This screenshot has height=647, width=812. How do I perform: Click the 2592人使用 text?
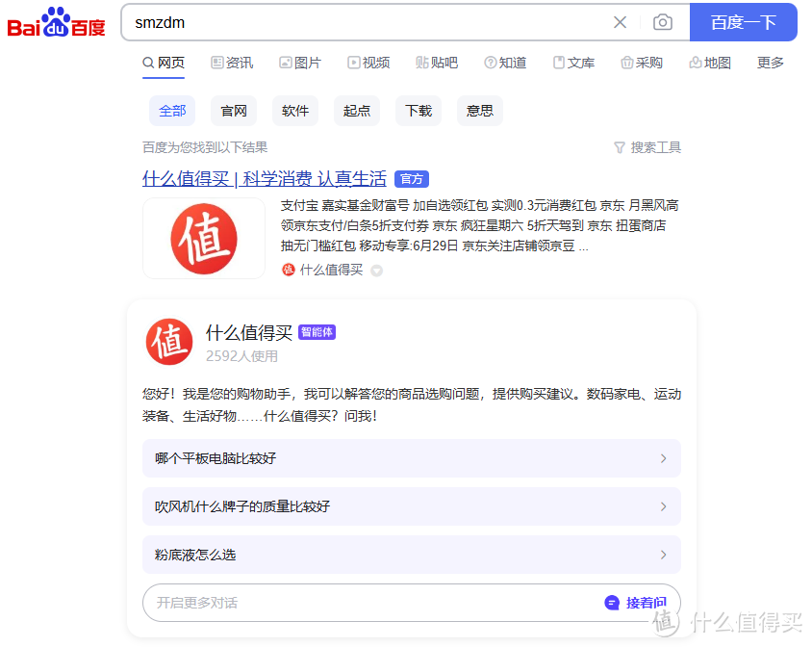pos(241,356)
